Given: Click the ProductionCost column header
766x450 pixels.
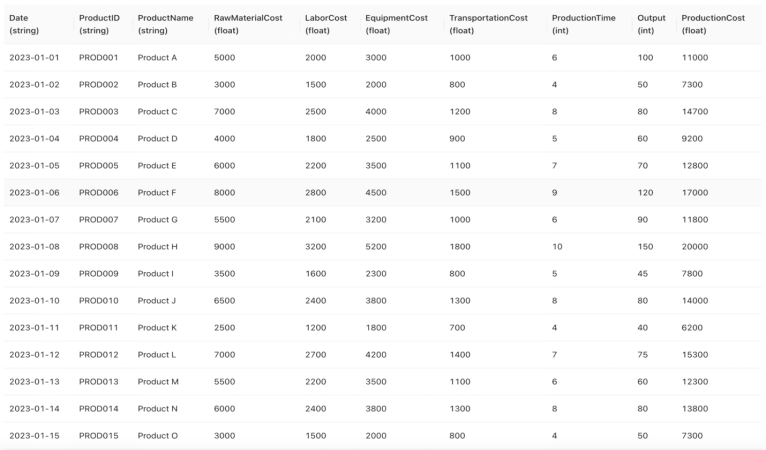Looking at the screenshot, I should (x=713, y=24).
